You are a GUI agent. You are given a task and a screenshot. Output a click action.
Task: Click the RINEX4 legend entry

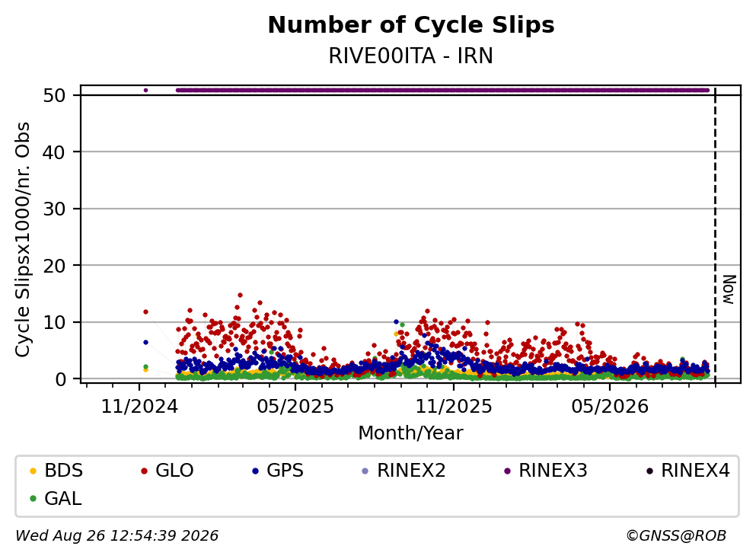pos(688,470)
